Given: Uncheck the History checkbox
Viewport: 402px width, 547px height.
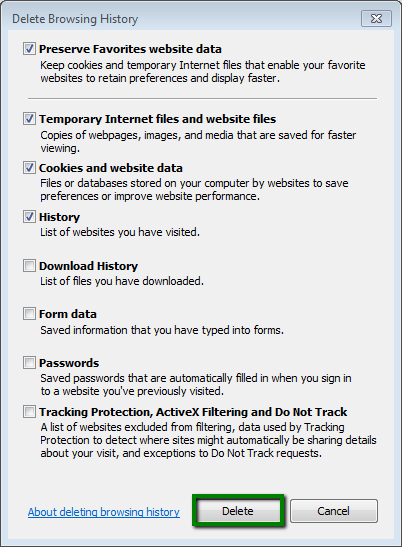Looking at the screenshot, I should [29, 217].
